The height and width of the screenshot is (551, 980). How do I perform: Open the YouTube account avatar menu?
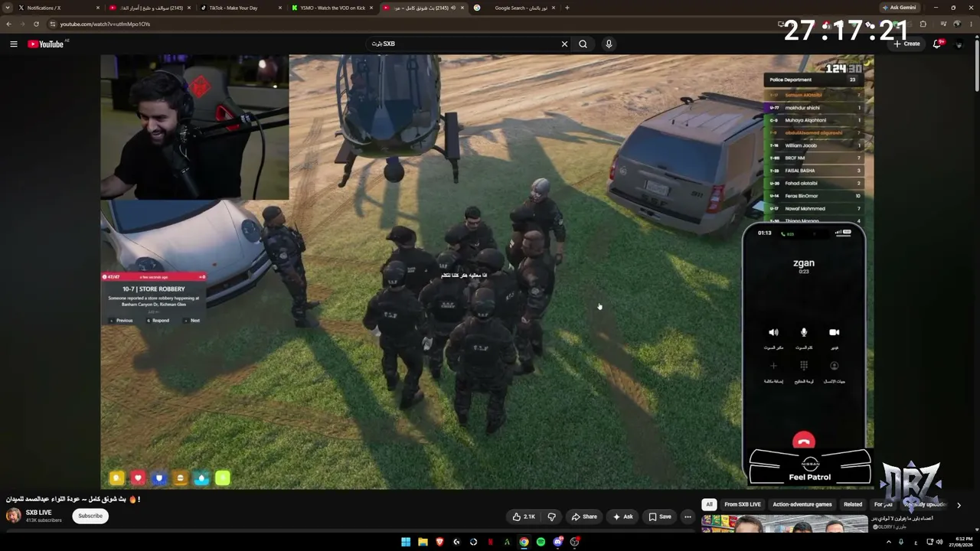959,44
